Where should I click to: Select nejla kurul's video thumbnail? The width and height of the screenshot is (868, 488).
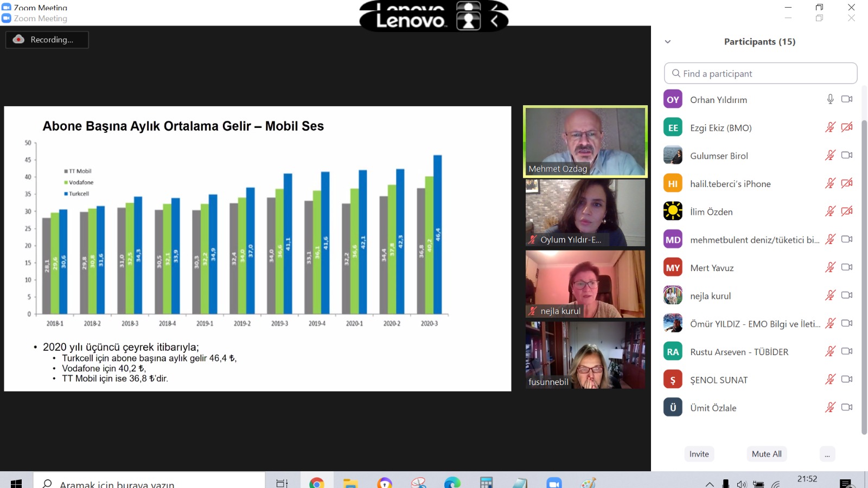(585, 284)
